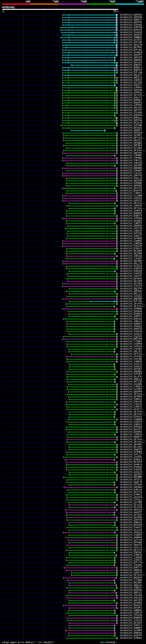
Task: Select the UniRef100_P46235 label
Action: [131, 246]
